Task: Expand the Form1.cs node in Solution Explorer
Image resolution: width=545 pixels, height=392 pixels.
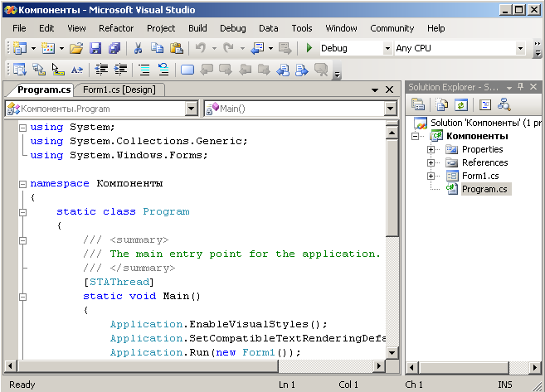Action: pos(431,176)
